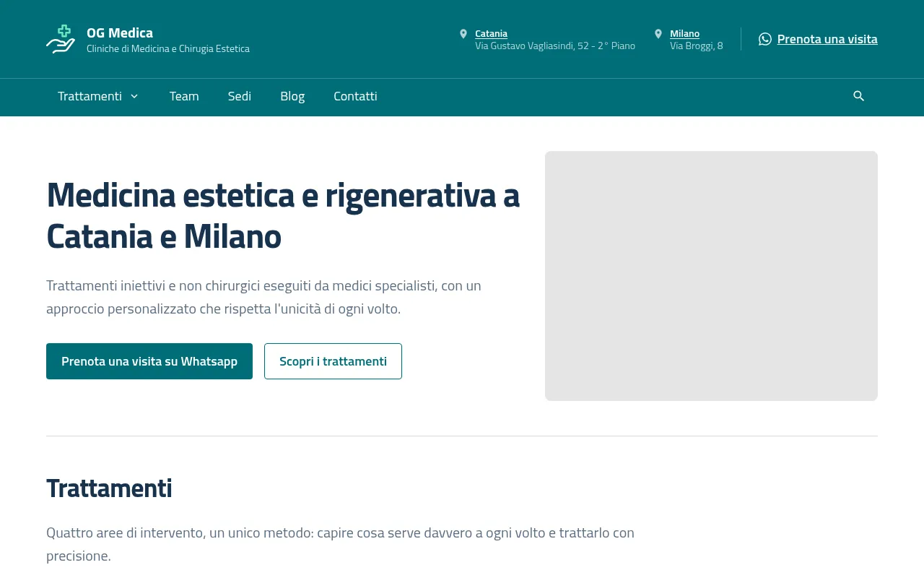Click the Milano location pin icon
924x578 pixels.
click(658, 34)
